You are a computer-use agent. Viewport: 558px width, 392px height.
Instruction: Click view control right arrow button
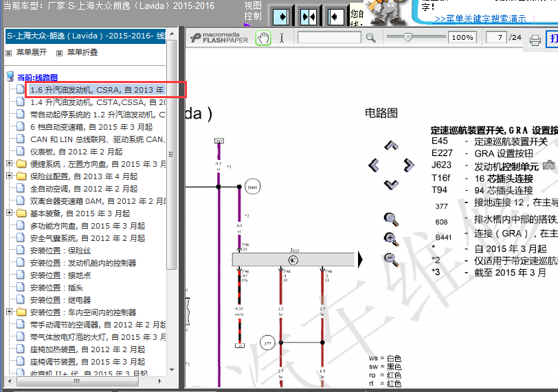click(x=281, y=16)
